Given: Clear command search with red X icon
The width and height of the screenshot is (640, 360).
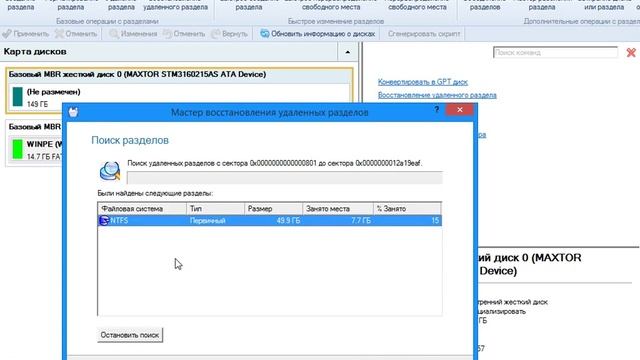Looking at the screenshot, I should tap(631, 53).
